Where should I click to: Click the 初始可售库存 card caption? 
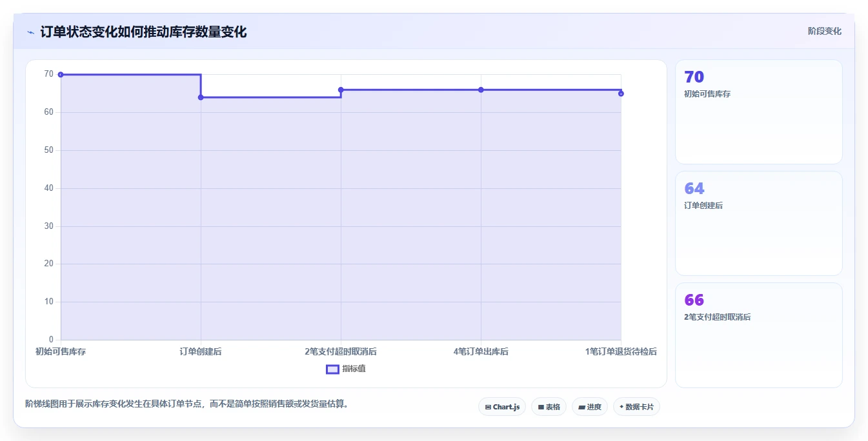pyautogui.click(x=707, y=94)
